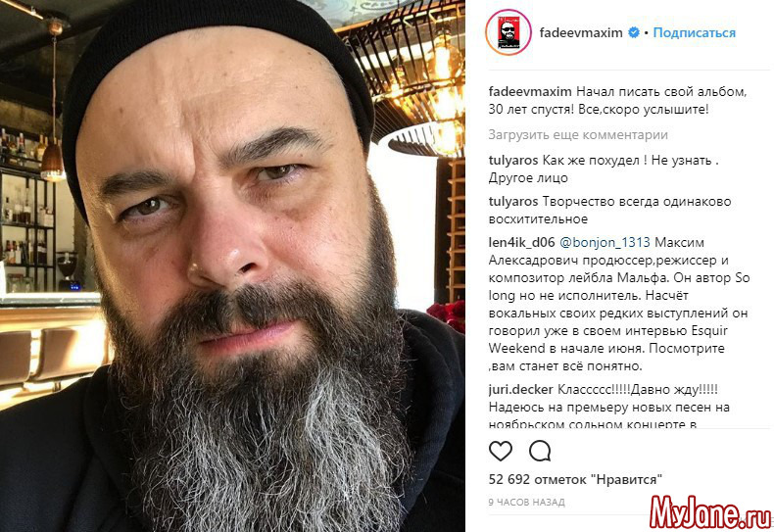Open juri.decker commenter profile
Viewport: 774px width, 532px height.
pyautogui.click(x=521, y=389)
